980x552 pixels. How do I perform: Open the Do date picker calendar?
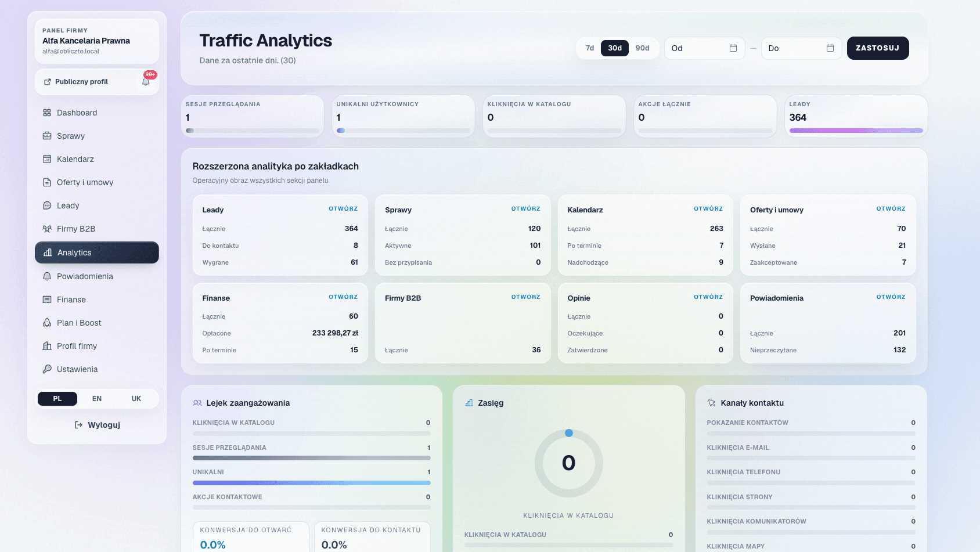tap(830, 48)
